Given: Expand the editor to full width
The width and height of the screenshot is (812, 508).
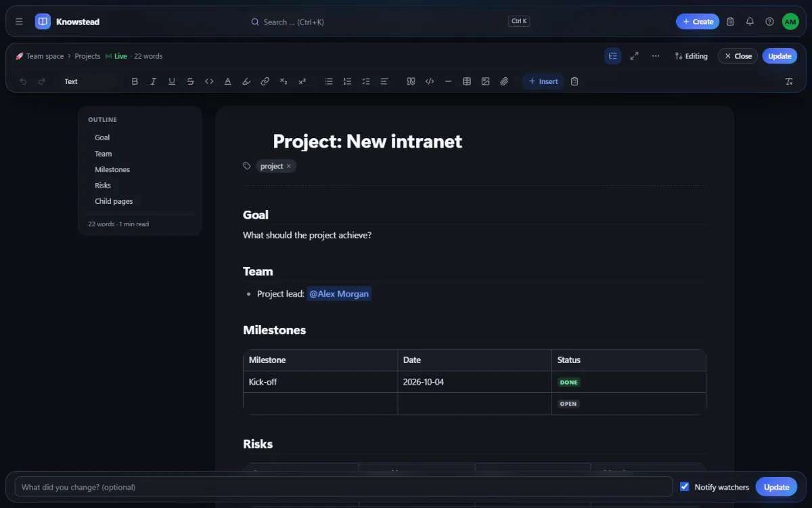Looking at the screenshot, I should click(x=634, y=56).
